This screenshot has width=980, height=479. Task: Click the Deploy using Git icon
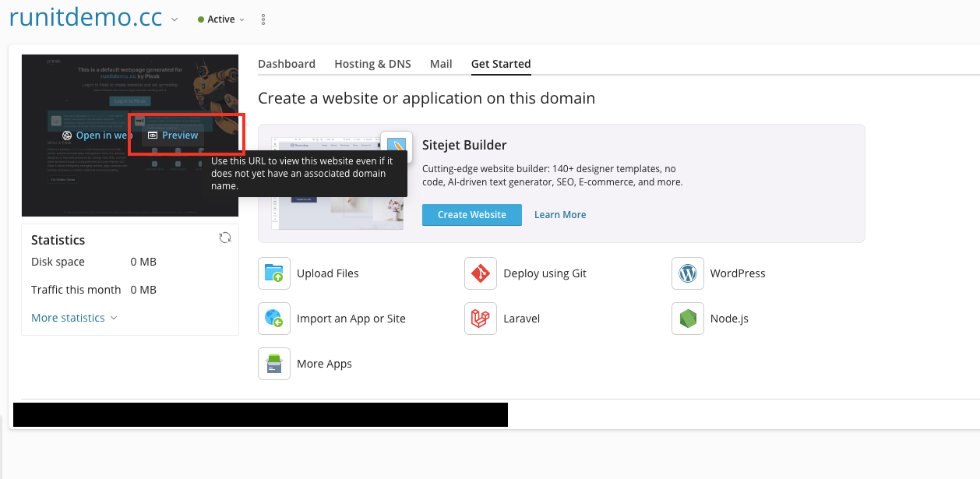pos(481,273)
